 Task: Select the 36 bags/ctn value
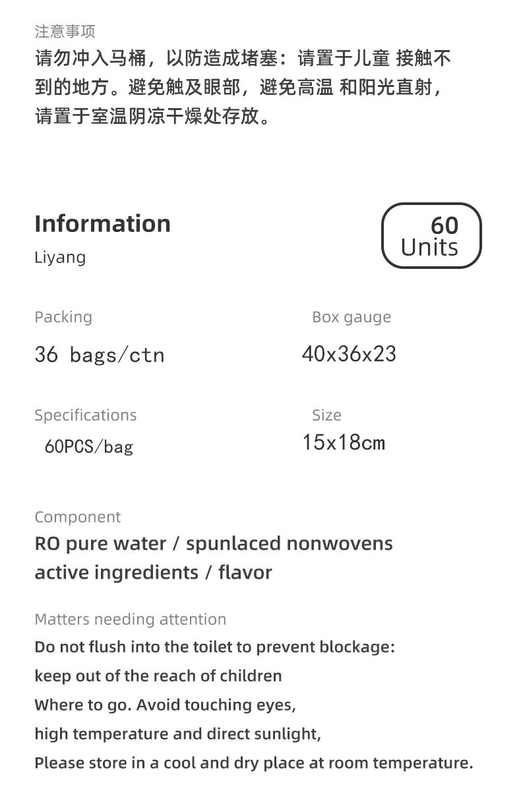tap(99, 355)
